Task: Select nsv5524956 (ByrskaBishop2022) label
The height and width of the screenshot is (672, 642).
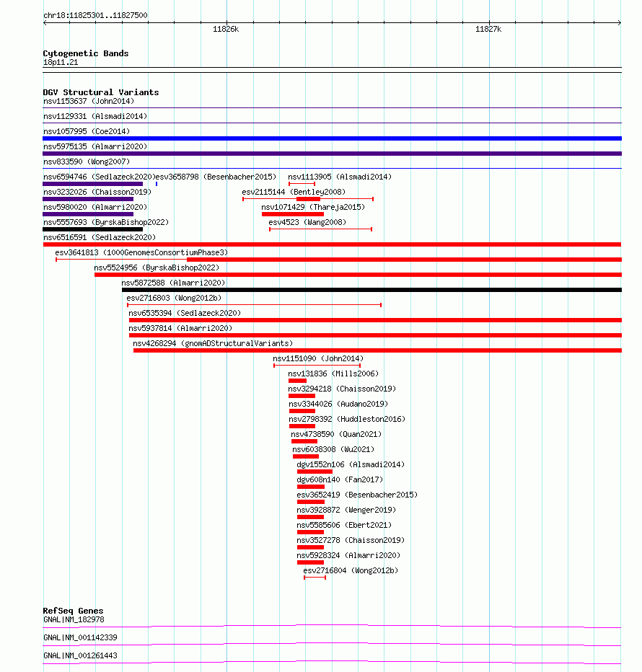Action: pyautogui.click(x=157, y=268)
